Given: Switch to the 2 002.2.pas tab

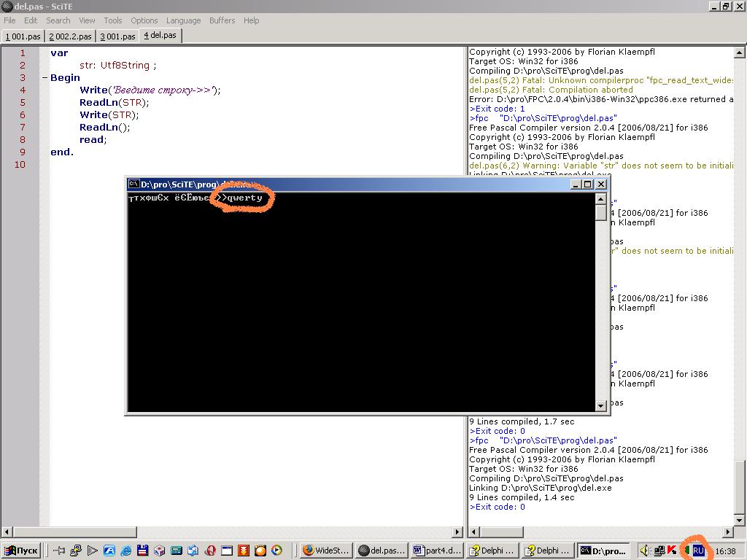Looking at the screenshot, I should 70,36.
